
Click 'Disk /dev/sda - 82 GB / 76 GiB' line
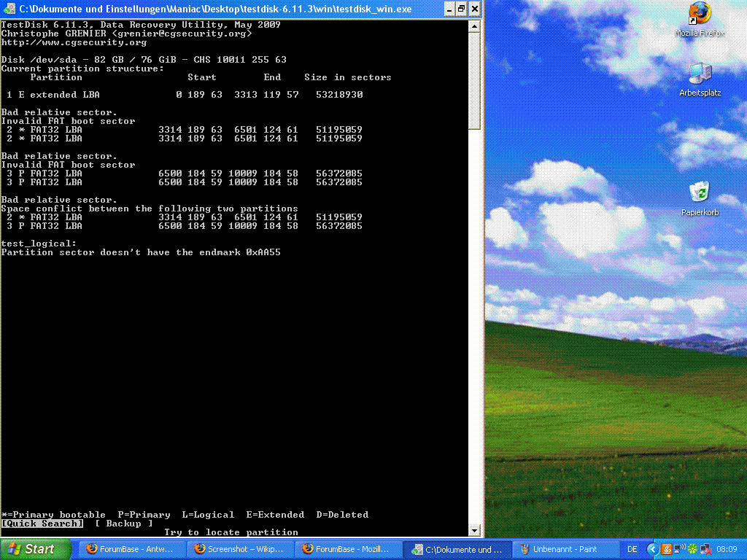coord(144,60)
